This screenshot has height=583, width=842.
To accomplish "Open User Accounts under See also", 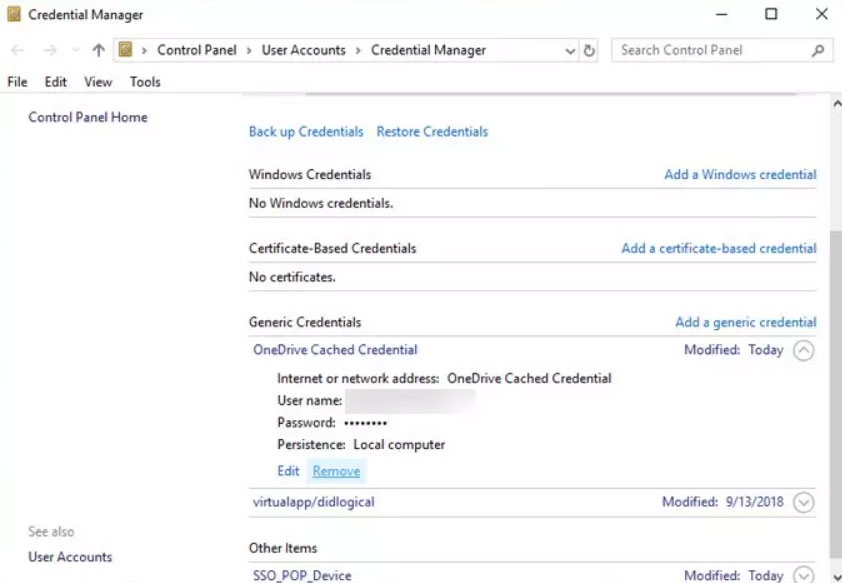I will [x=70, y=557].
